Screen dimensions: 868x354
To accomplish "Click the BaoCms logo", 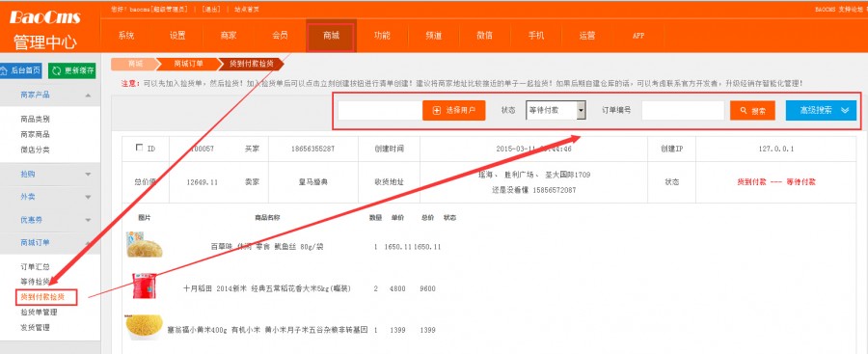I will 44,17.
